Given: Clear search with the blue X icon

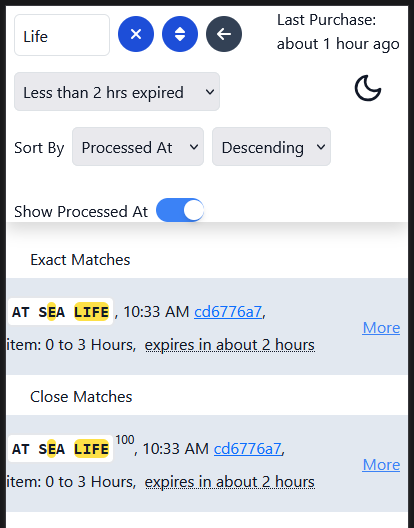Looking at the screenshot, I should coord(136,34).
